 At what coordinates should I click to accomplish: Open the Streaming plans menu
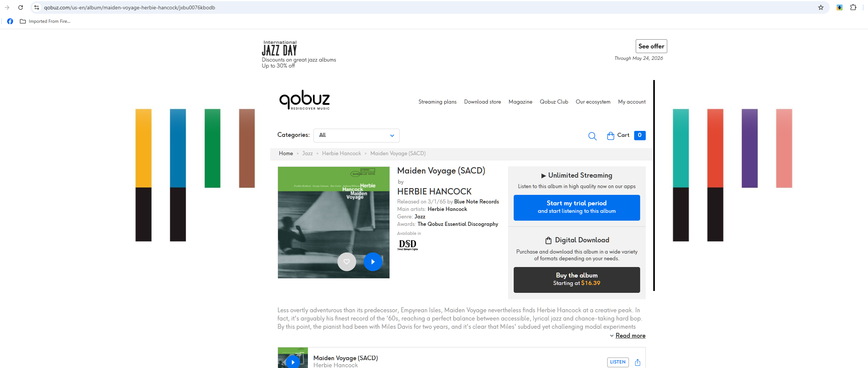coord(437,102)
